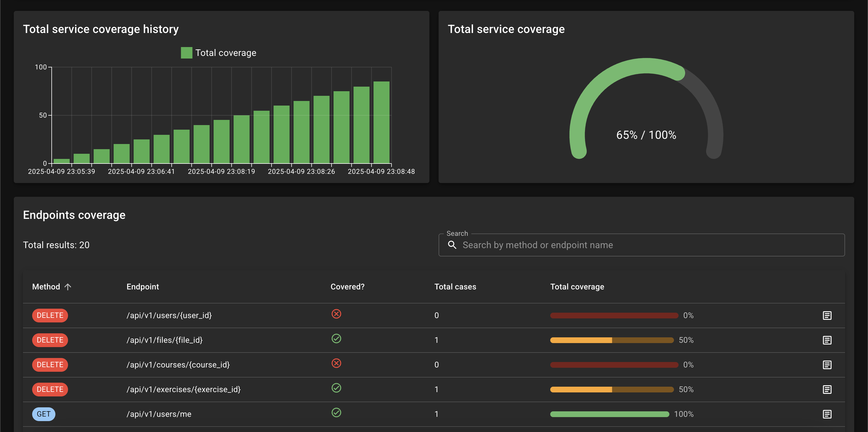Viewport: 868px width, 432px height.
Task: Click the 2025-04-09 23:08:26 axis label
Action: (301, 172)
